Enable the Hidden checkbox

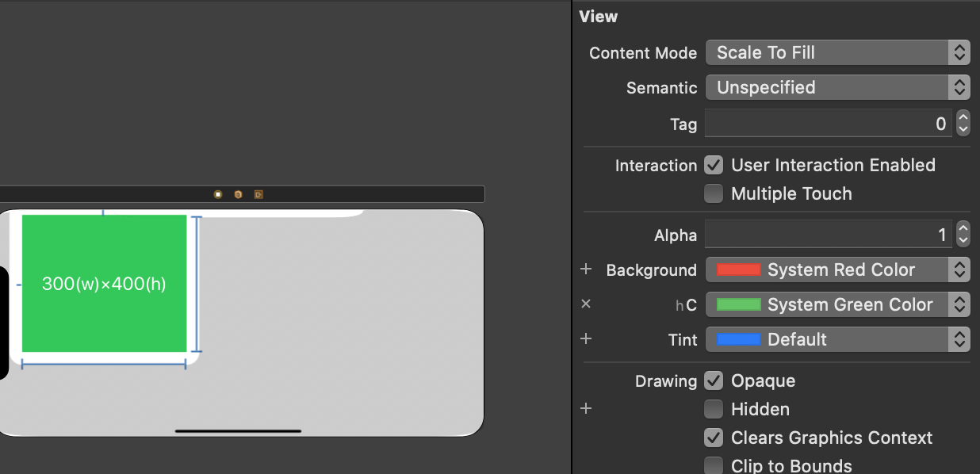[714, 409]
